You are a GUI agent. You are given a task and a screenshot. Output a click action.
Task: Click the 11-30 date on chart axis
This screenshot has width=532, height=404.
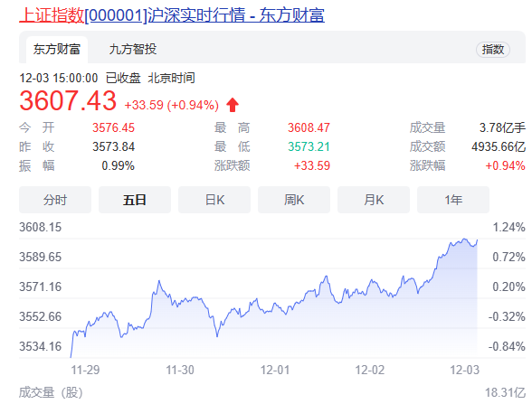180,370
